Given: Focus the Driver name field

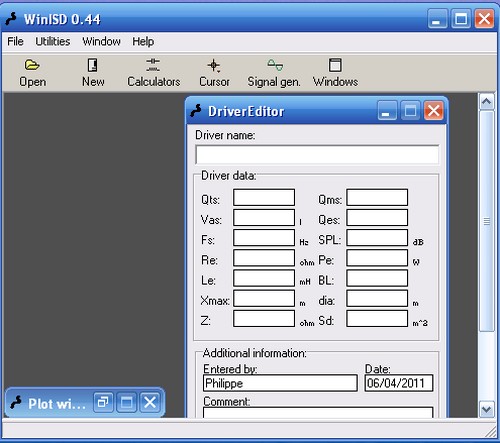Looking at the screenshot, I should (317, 154).
